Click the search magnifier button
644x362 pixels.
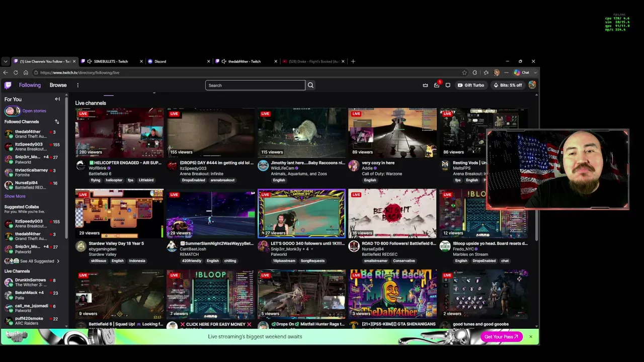click(x=310, y=85)
